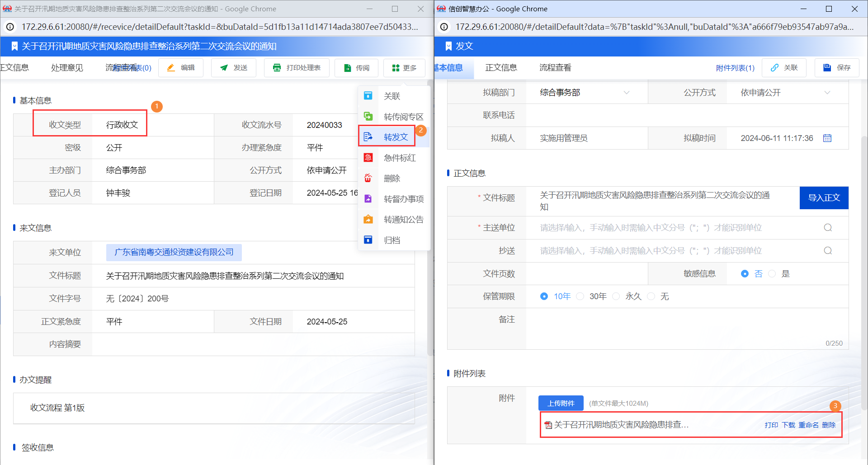Select 无 for 保管期限
The image size is (868, 465).
(651, 296)
